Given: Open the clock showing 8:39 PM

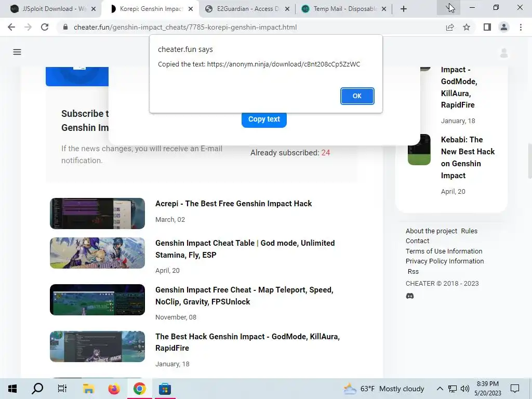Looking at the screenshot, I should [487, 389].
